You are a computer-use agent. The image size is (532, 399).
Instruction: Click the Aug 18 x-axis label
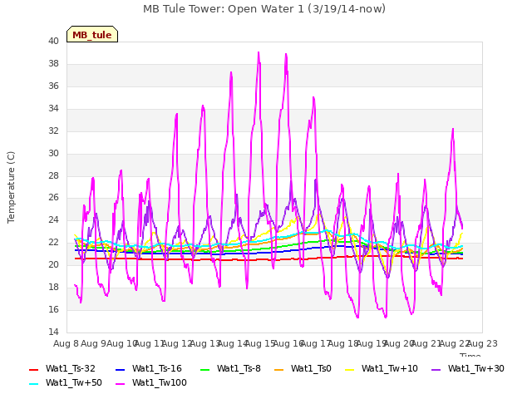coord(343,344)
